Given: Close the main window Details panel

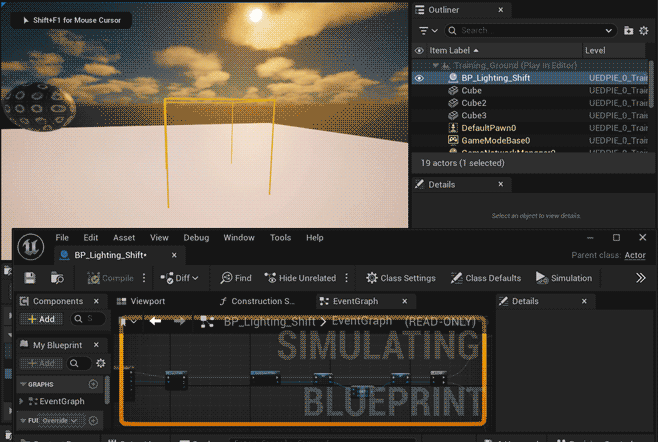Looking at the screenshot, I should (x=501, y=184).
